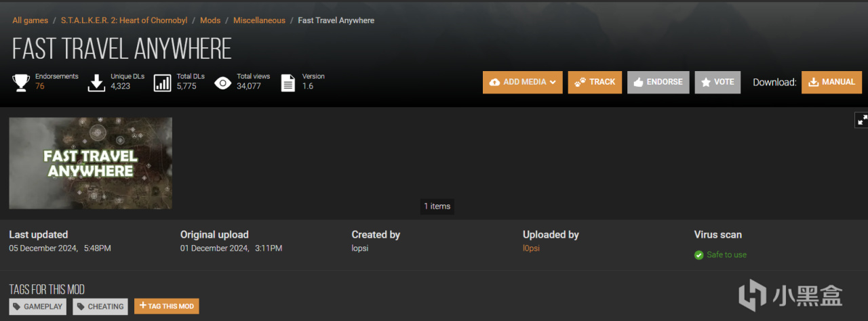Click the thumbs-up icon on ENDORSE button

pos(638,82)
